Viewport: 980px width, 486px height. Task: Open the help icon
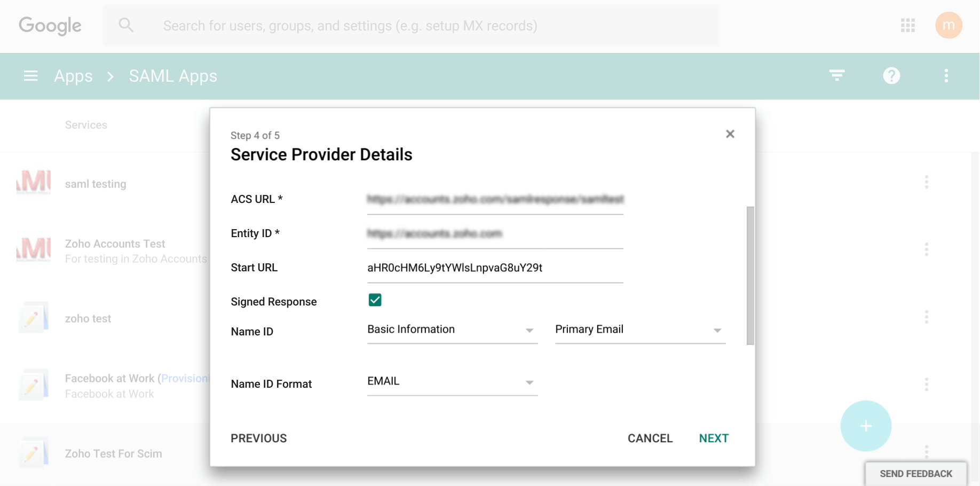pyautogui.click(x=891, y=76)
